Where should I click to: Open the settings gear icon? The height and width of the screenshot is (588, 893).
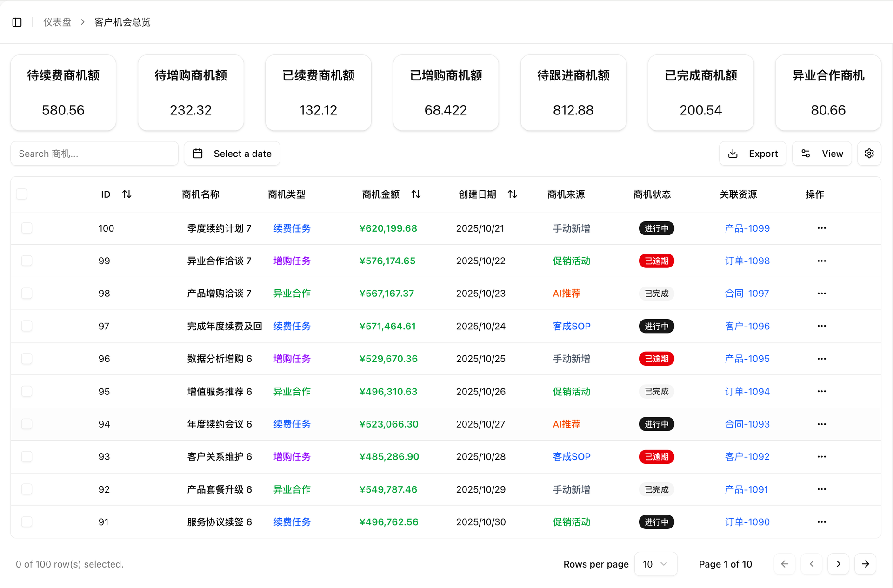[869, 154]
